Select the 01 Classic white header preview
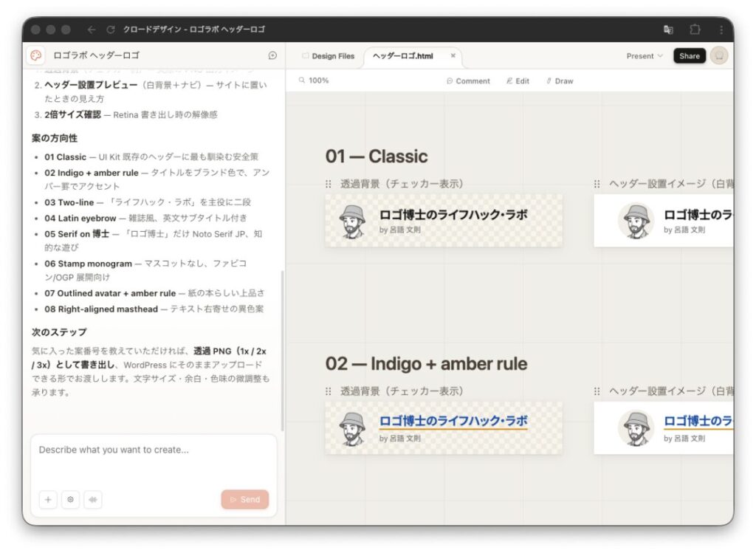Screen dimensions: 756x553 point(664,221)
